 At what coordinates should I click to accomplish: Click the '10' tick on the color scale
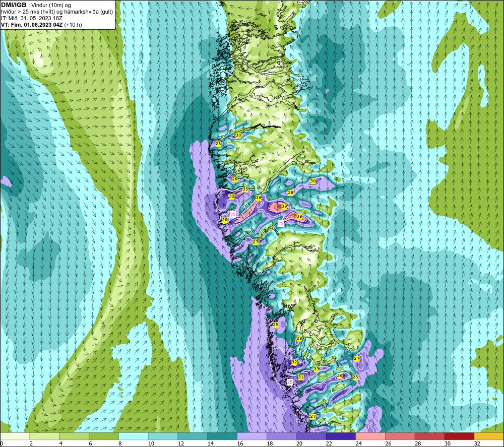click(151, 443)
